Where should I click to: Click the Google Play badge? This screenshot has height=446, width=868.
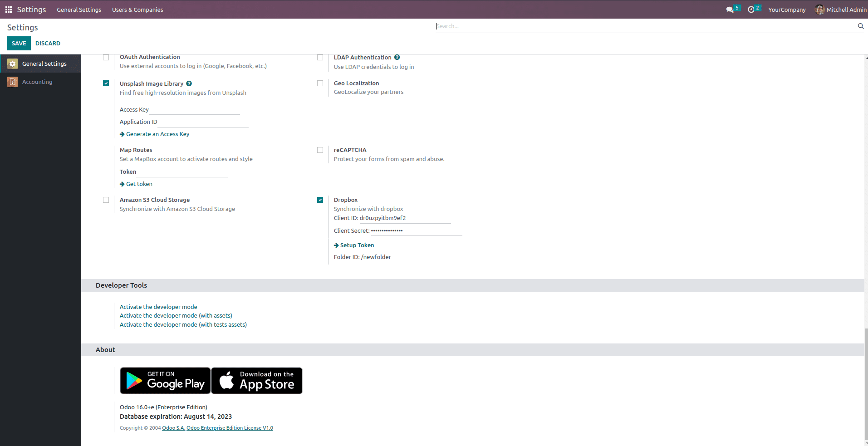[x=165, y=381]
